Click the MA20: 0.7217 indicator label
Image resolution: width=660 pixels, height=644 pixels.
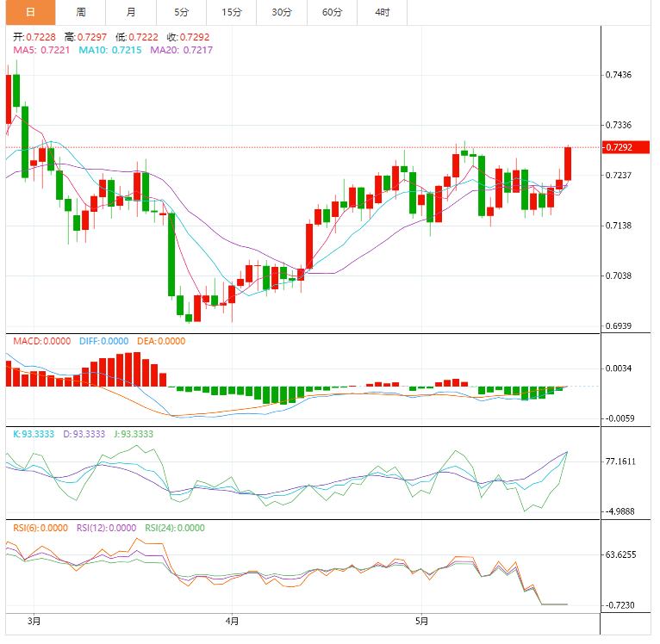[x=182, y=50]
